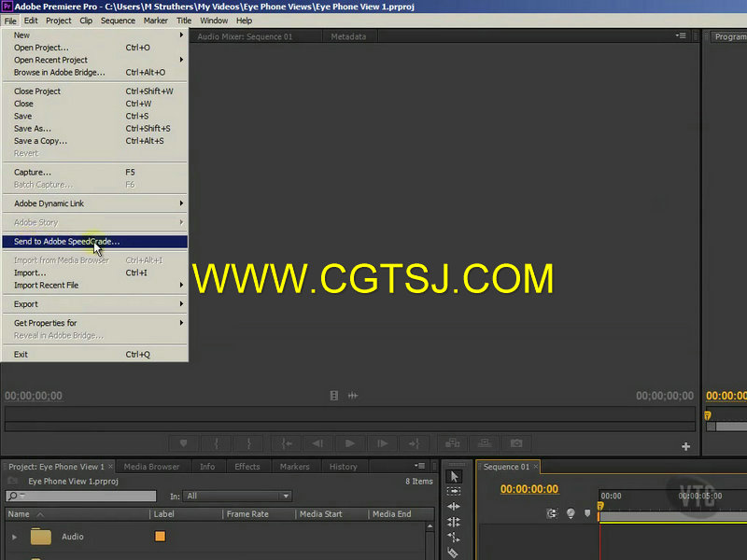Choose Close Project menu item
This screenshot has width=747, height=560.
point(95,91)
